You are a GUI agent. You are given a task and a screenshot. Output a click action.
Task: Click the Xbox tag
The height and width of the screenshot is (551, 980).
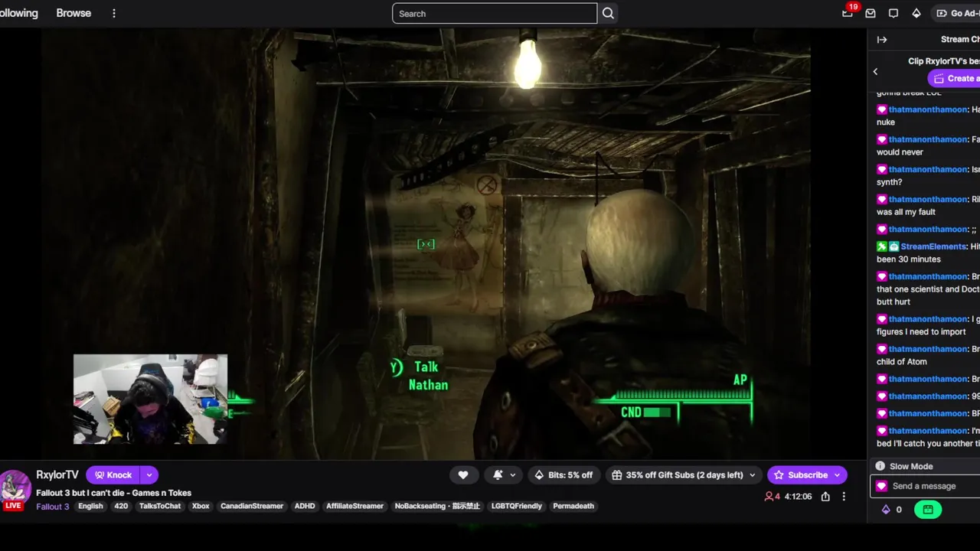click(x=201, y=506)
